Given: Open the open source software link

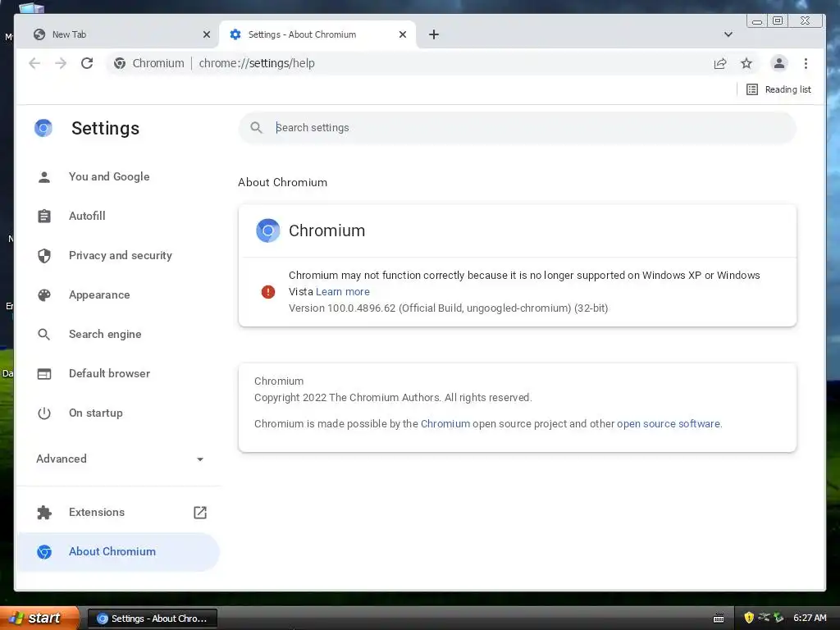Looking at the screenshot, I should [x=669, y=424].
